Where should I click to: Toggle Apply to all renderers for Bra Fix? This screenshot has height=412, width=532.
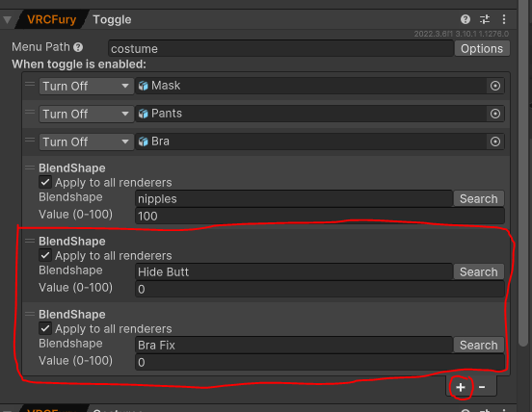coord(45,328)
